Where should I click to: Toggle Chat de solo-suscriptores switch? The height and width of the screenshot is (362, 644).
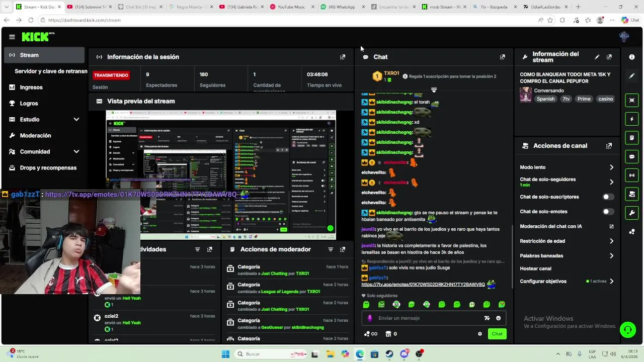(x=608, y=197)
